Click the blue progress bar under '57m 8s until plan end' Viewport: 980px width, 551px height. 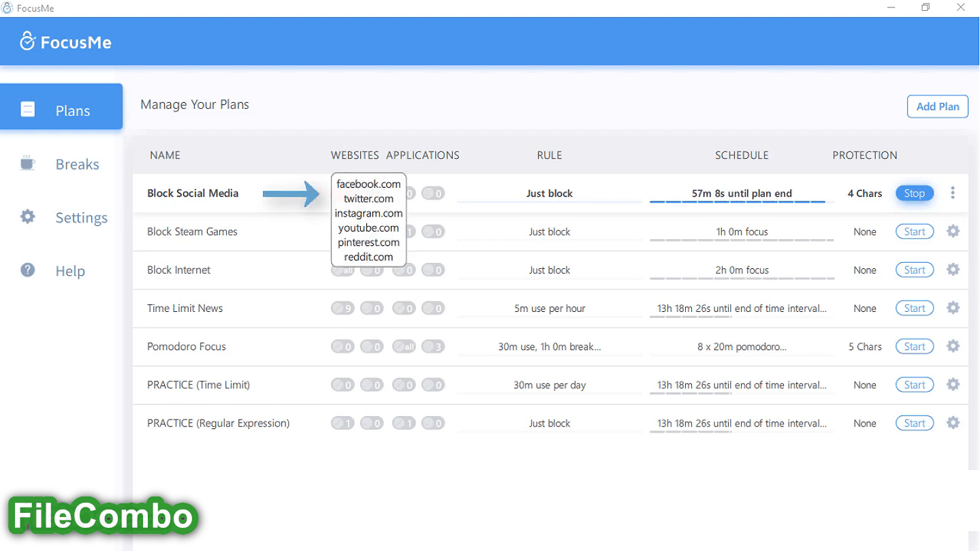tap(738, 202)
